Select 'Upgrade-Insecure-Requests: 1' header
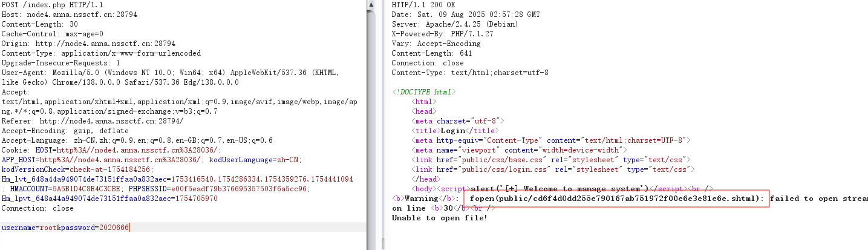This screenshot has width=868, height=250. pos(60,63)
